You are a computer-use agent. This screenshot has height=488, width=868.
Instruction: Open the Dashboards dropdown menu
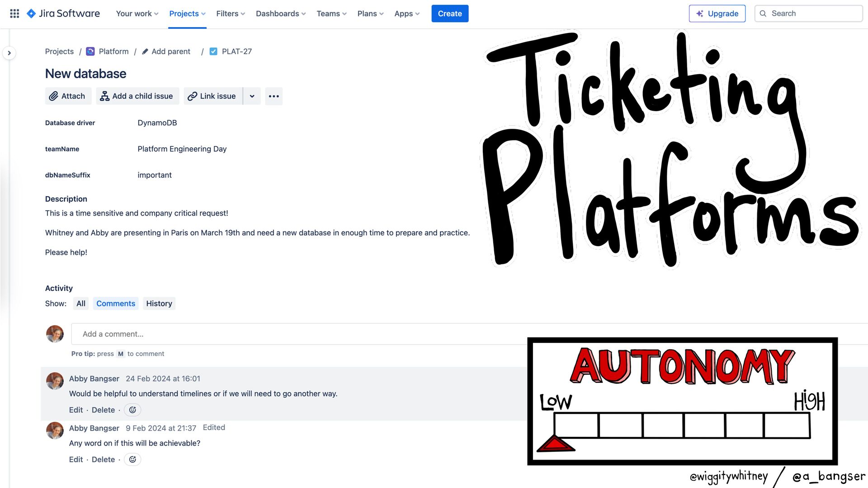[281, 14]
